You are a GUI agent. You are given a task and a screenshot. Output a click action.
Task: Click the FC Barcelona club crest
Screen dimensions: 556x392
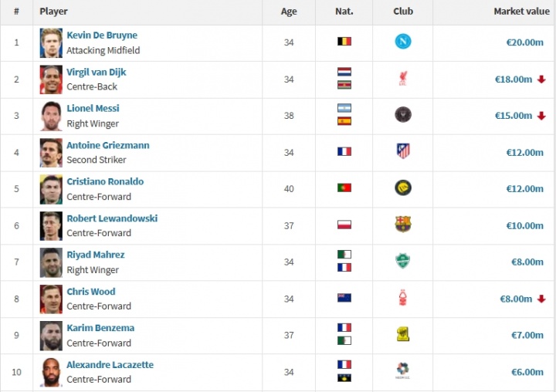(x=402, y=225)
